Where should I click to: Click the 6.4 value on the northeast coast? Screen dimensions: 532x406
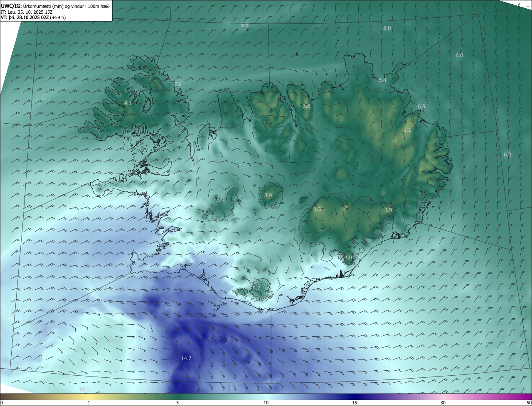tap(382, 80)
